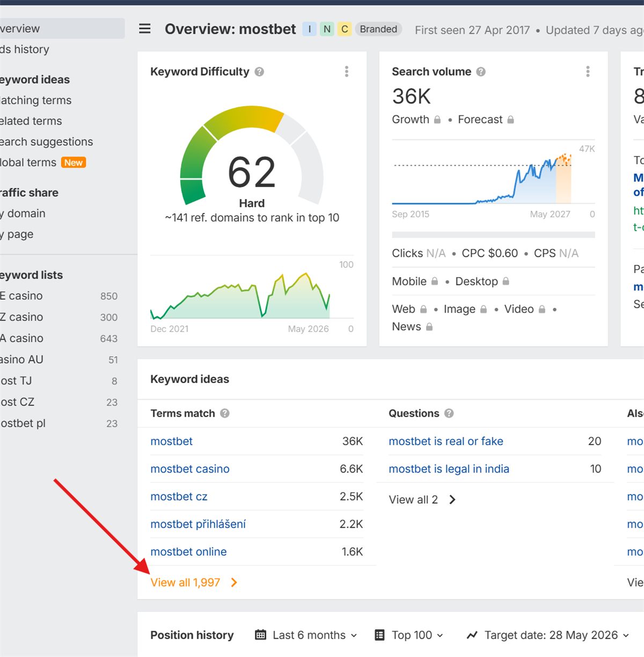Image resolution: width=644 pixels, height=657 pixels.
Task: Open Casino AU keyword list
Action: [x=59, y=359]
